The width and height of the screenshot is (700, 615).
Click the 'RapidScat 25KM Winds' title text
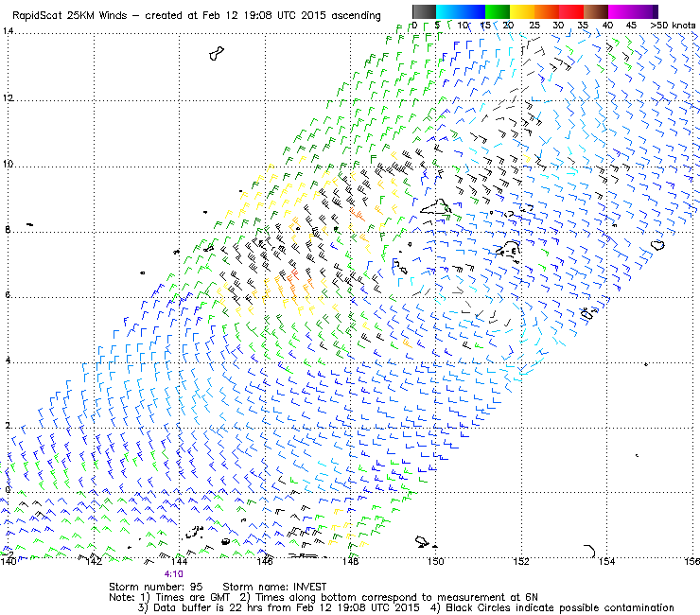pos(70,16)
